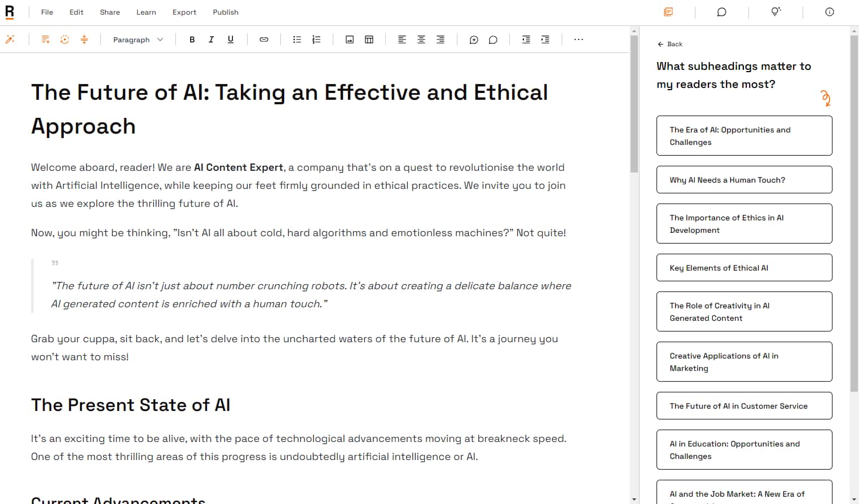Viewport: 859px width, 504px height.
Task: Click the Back link in the sidebar
Action: [670, 43]
